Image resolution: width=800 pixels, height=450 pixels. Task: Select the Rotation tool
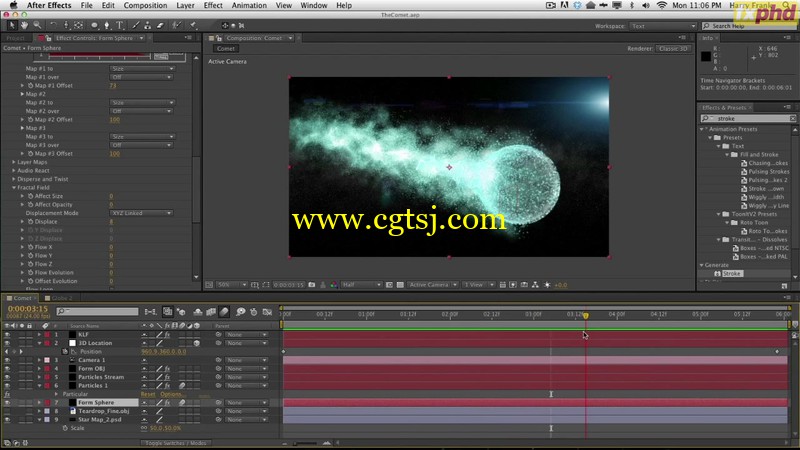[53, 25]
